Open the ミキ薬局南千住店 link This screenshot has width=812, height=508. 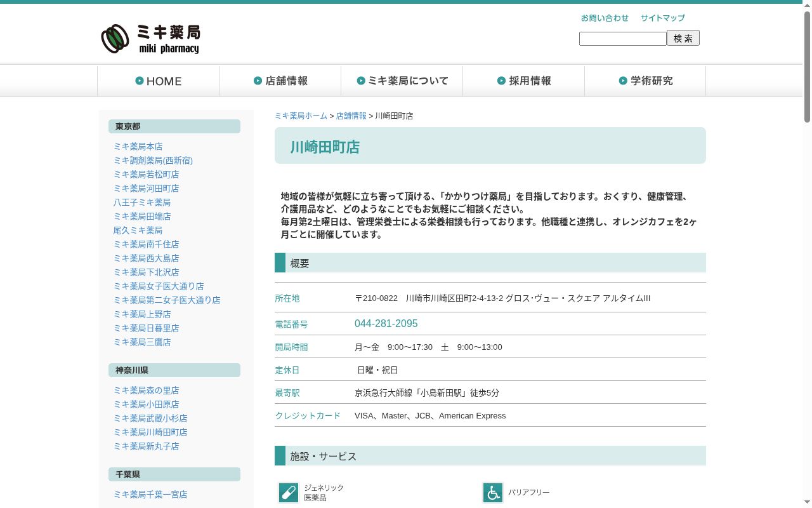pos(146,244)
